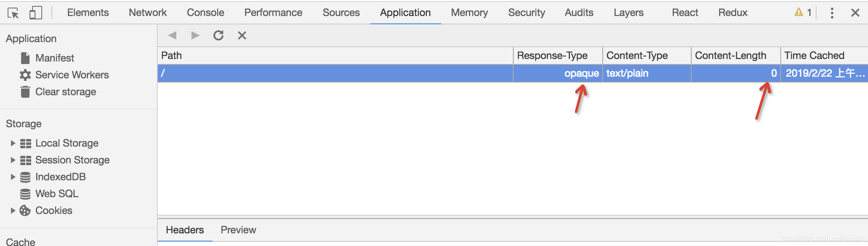Sort by the Content-Length column header

731,56
